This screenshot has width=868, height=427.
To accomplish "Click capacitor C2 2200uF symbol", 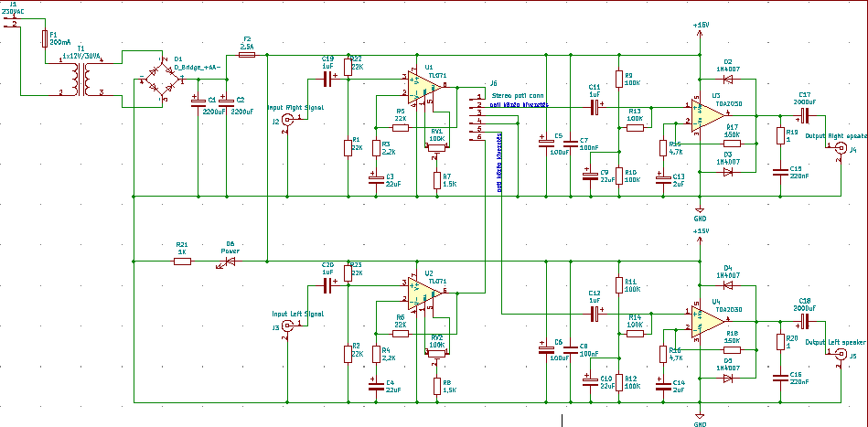I will point(227,103).
